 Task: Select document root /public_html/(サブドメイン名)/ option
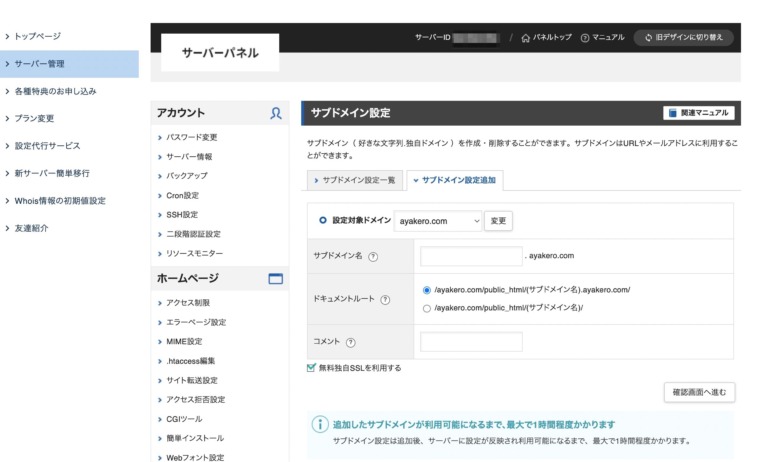pos(427,308)
